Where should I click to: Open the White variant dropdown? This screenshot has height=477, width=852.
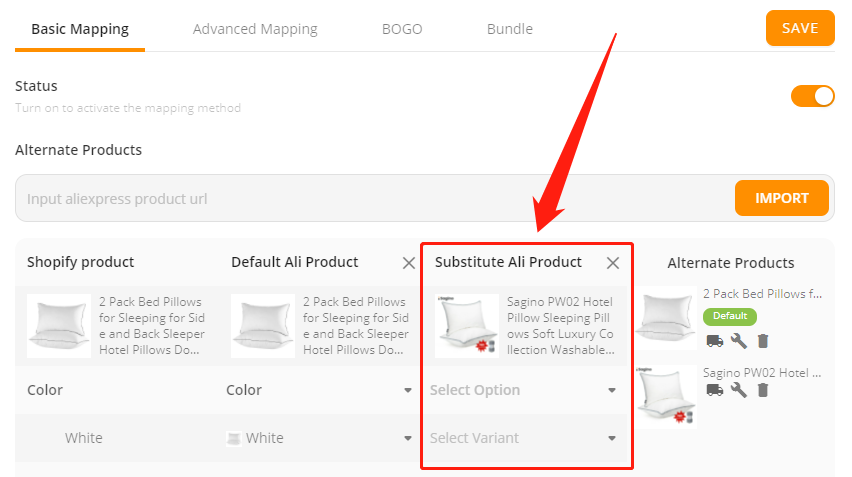point(318,438)
